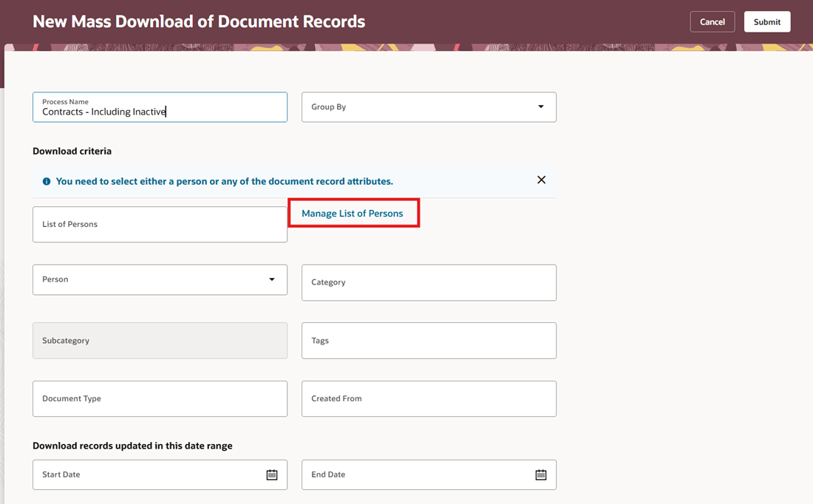Click the date range section heading
Viewport: 813px width, 504px height.
(133, 446)
